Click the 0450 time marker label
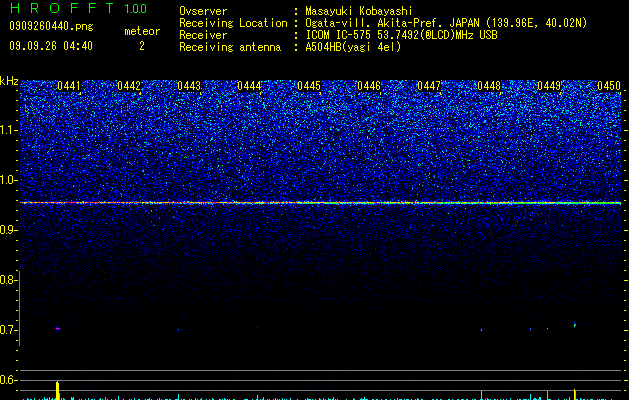The height and width of the screenshot is (400, 629). (609, 86)
